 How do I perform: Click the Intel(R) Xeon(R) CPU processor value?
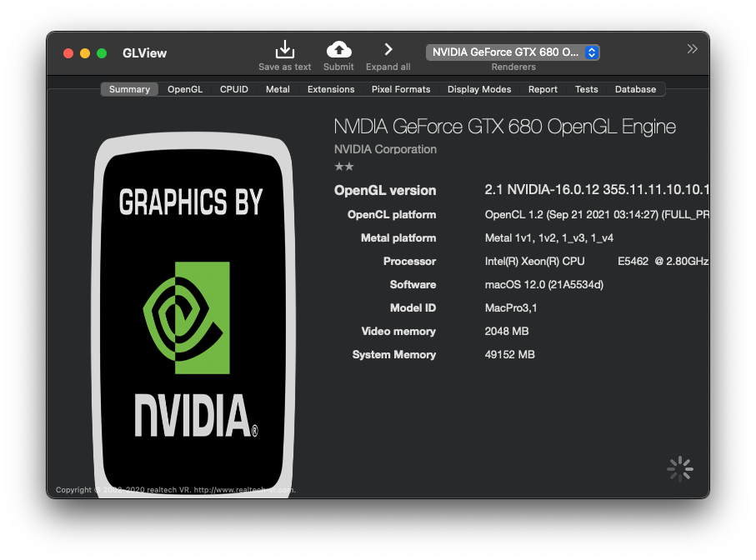click(597, 261)
